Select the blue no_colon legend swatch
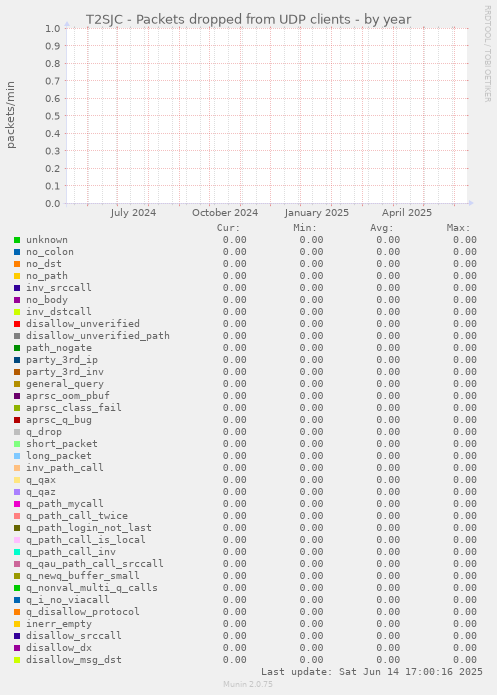The image size is (497, 695). [x=17, y=252]
